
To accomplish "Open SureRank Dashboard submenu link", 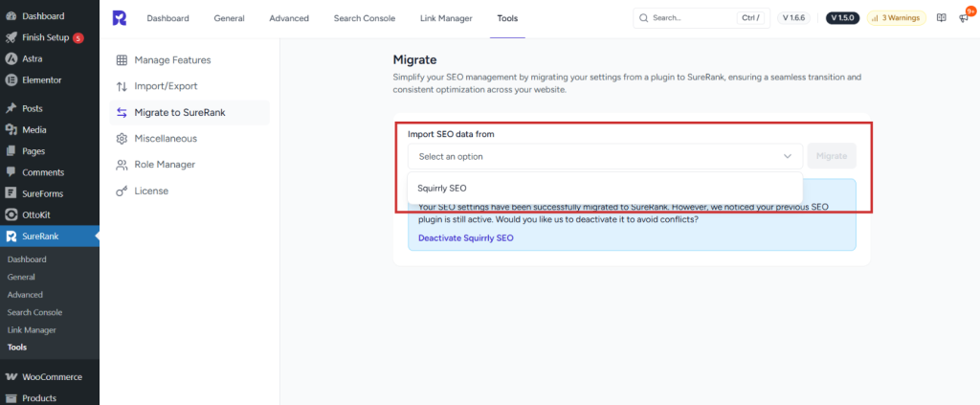I will point(27,259).
